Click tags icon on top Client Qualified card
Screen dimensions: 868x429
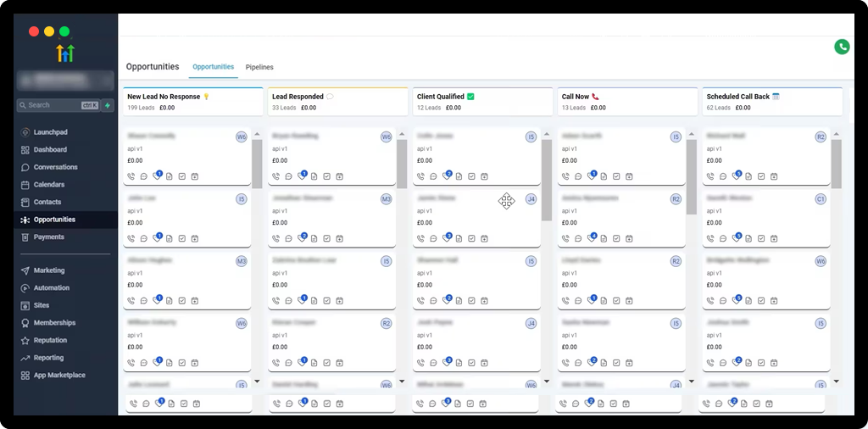[x=446, y=176]
